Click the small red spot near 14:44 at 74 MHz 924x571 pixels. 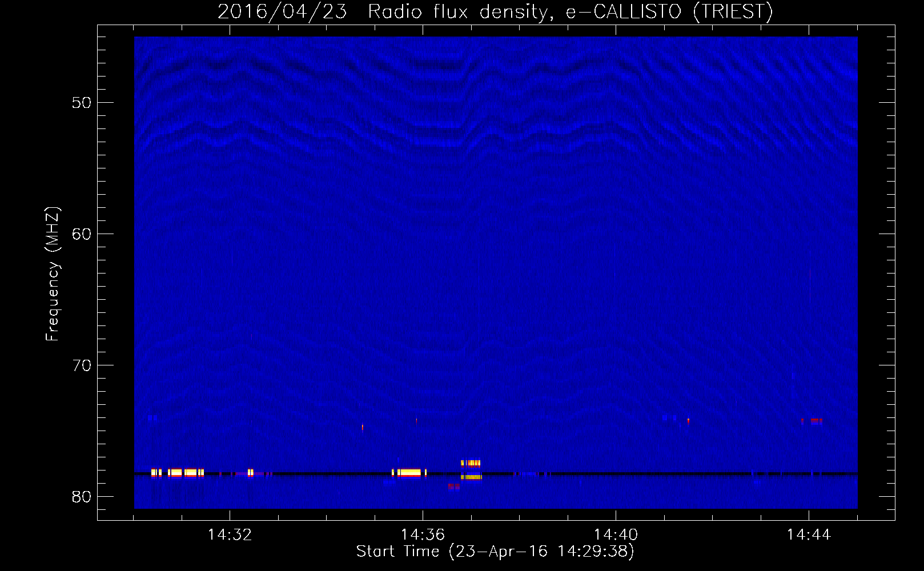coord(812,421)
